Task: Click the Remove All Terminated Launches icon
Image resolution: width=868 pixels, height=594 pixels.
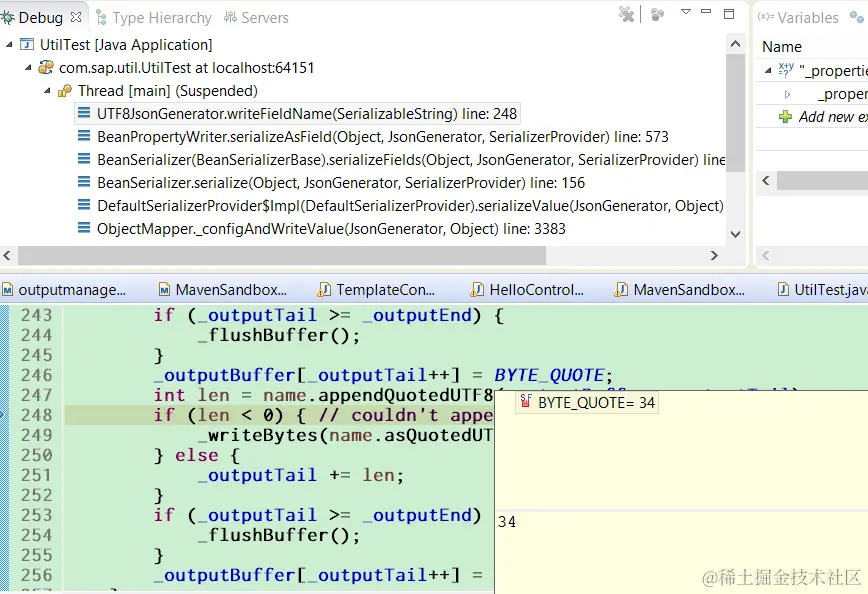Action: point(627,14)
